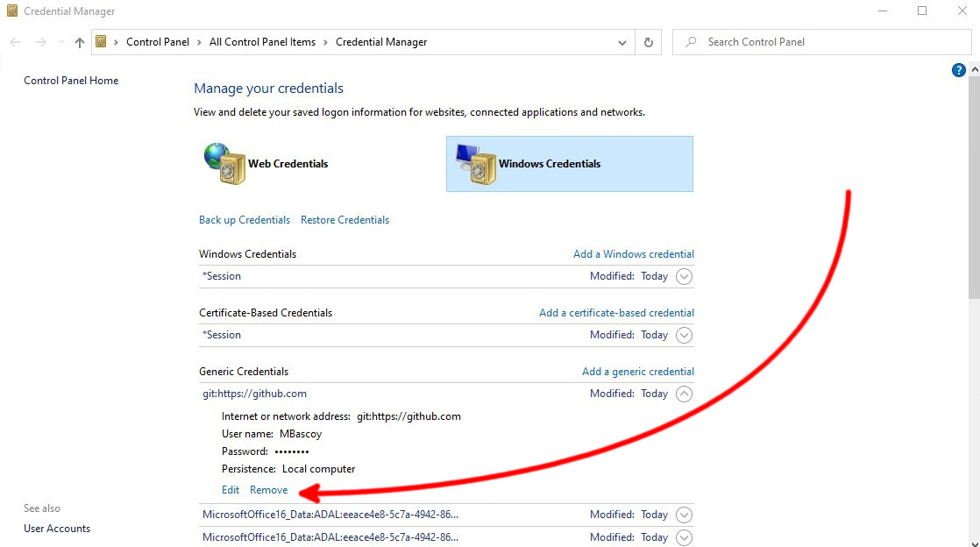The image size is (980, 547).
Task: Click Control Panel breadcrumb in address bar
Action: click(x=159, y=42)
